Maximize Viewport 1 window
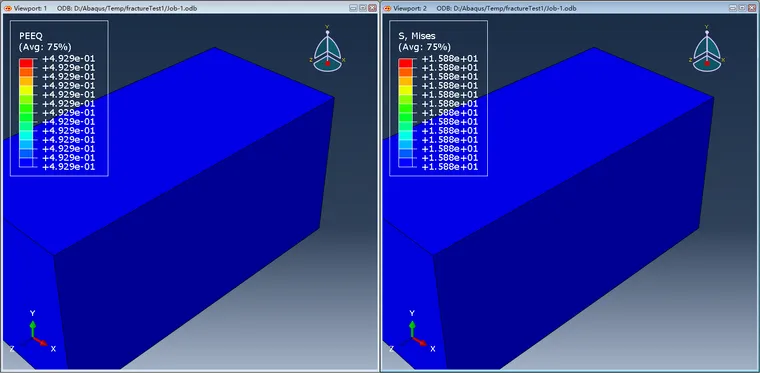 [x=363, y=8]
